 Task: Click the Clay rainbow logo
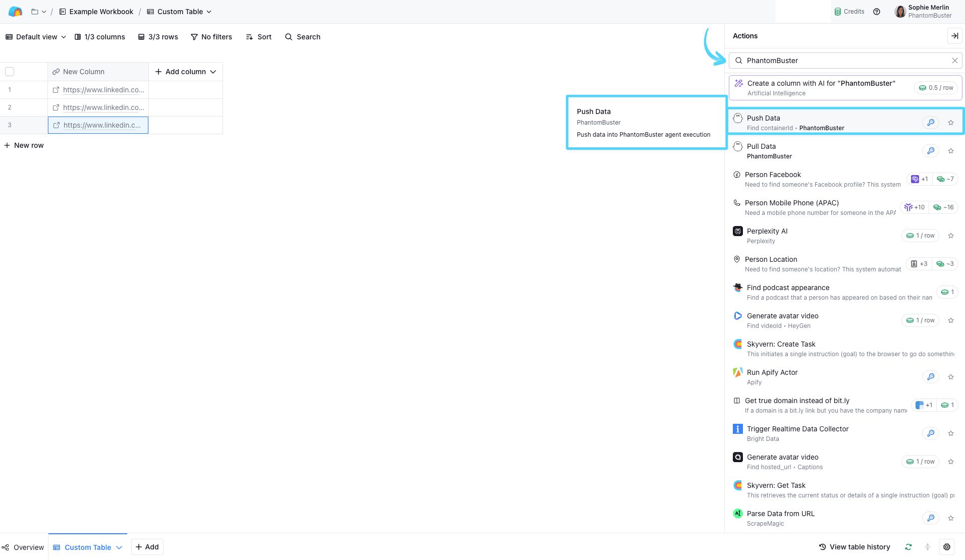click(16, 12)
